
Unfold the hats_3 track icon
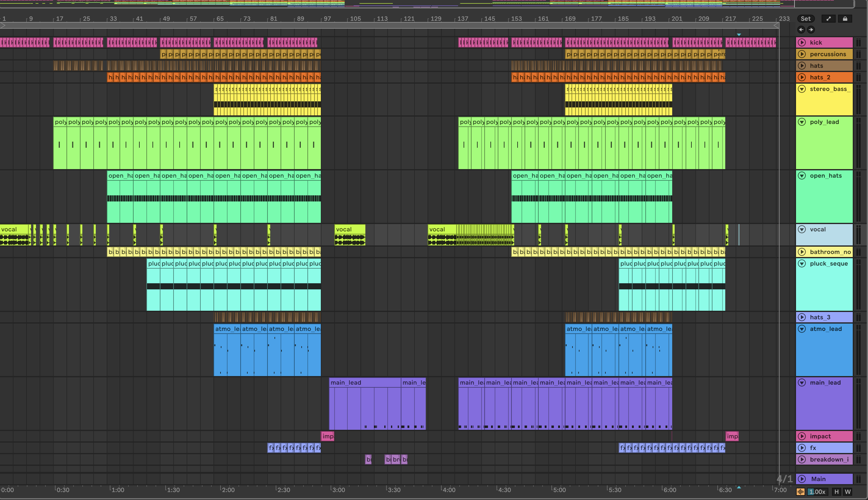pos(802,317)
